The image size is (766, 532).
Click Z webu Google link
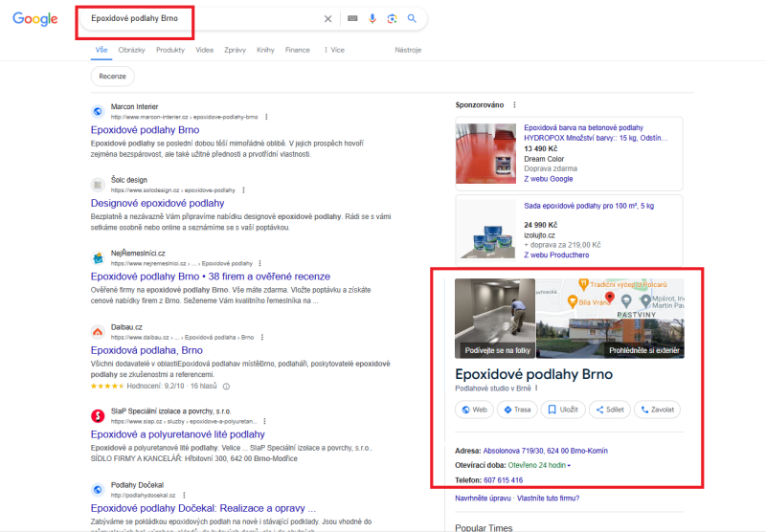point(548,179)
